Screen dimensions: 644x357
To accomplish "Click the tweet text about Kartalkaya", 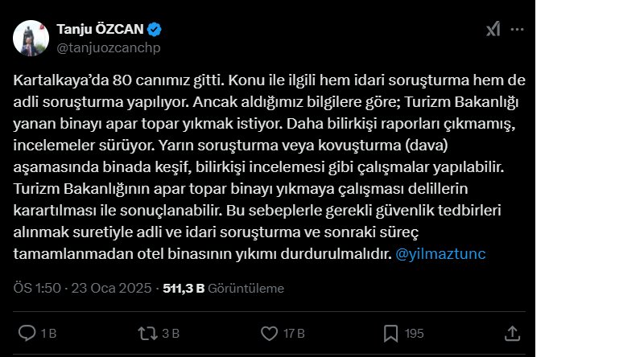I will pos(258,166).
